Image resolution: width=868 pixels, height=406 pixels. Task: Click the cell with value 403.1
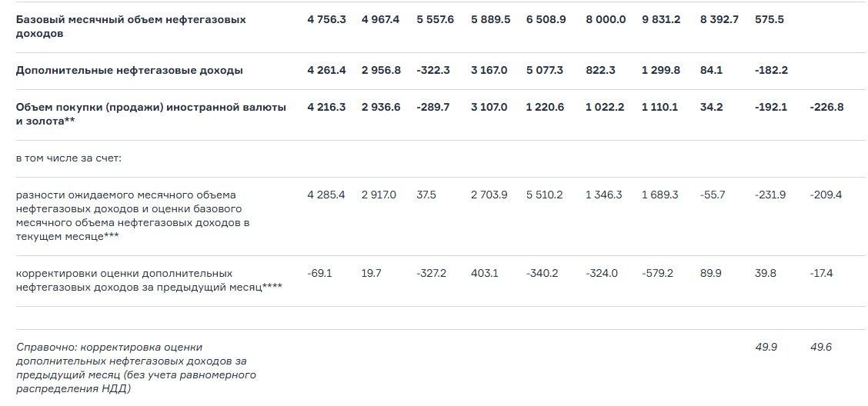click(484, 273)
